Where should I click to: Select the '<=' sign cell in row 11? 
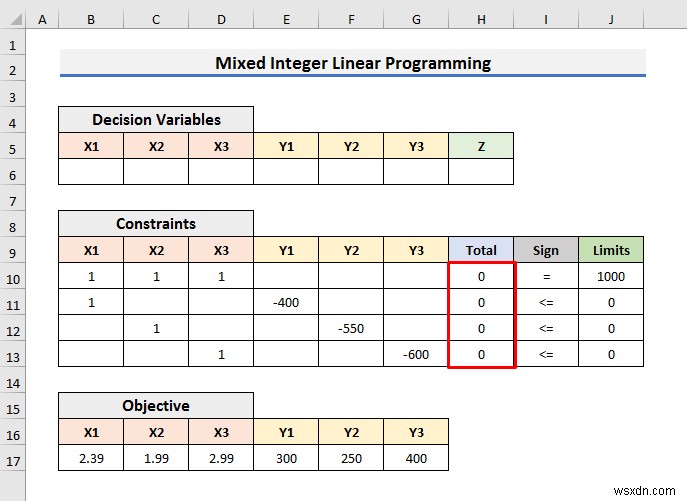pos(546,302)
